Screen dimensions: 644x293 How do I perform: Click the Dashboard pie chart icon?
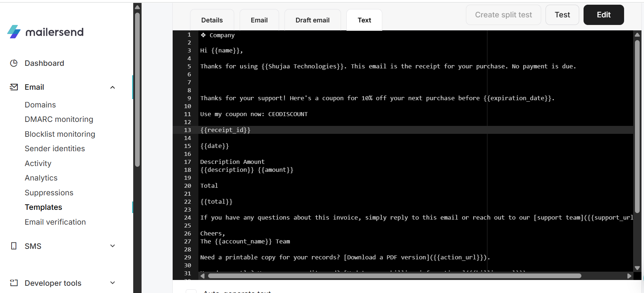14,63
